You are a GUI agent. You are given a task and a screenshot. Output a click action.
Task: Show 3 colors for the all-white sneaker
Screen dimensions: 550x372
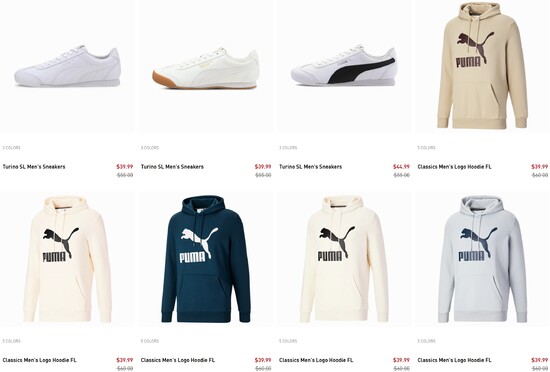click(x=12, y=148)
